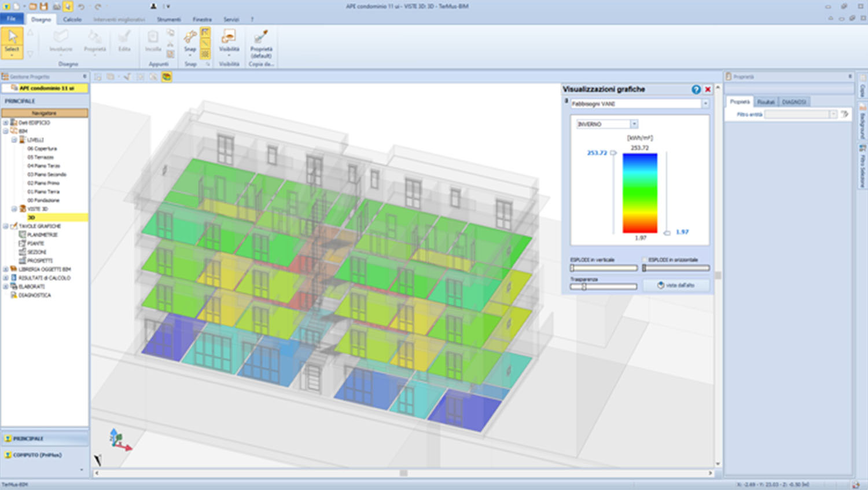The height and width of the screenshot is (490, 868).
Task: Enable ESPLODI in orizzontale checkbox
Action: tap(645, 260)
